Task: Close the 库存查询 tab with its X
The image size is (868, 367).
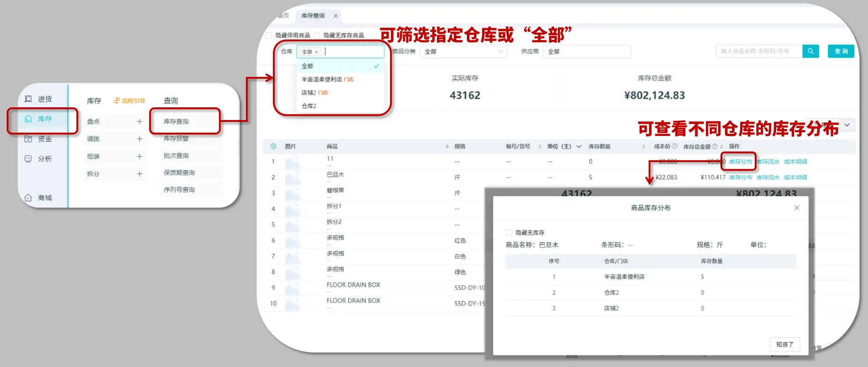Action: (x=336, y=16)
